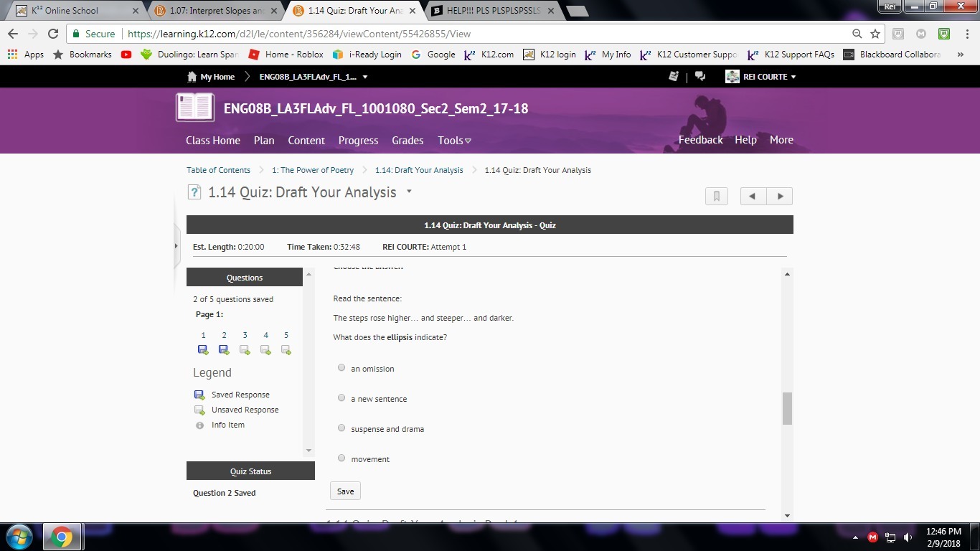Open the Progress menu item

(359, 141)
